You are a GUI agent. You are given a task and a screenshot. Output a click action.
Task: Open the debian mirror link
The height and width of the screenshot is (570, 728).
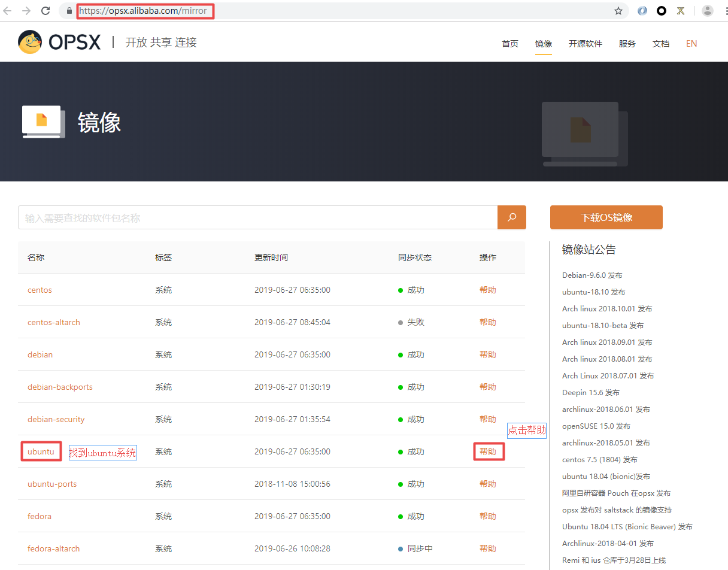point(40,354)
